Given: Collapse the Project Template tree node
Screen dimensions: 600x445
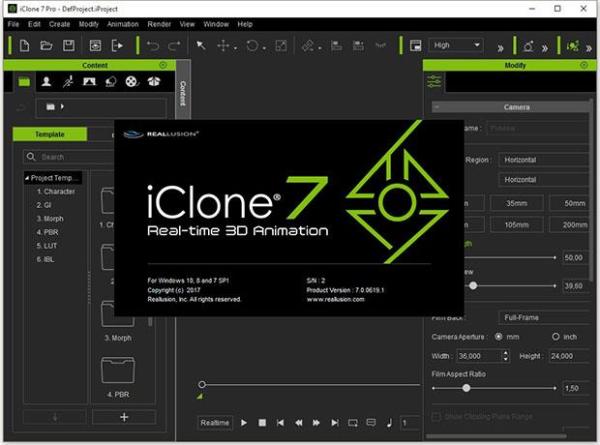Looking at the screenshot, I should (27, 178).
